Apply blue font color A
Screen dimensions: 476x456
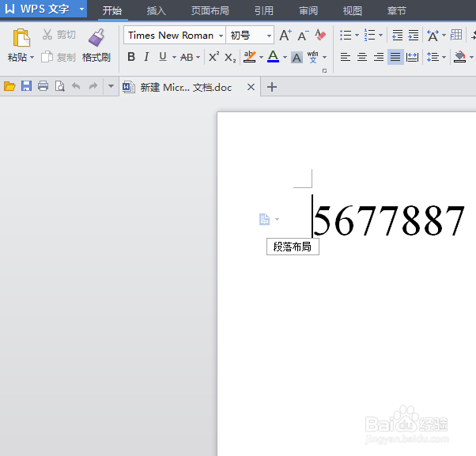[274, 57]
